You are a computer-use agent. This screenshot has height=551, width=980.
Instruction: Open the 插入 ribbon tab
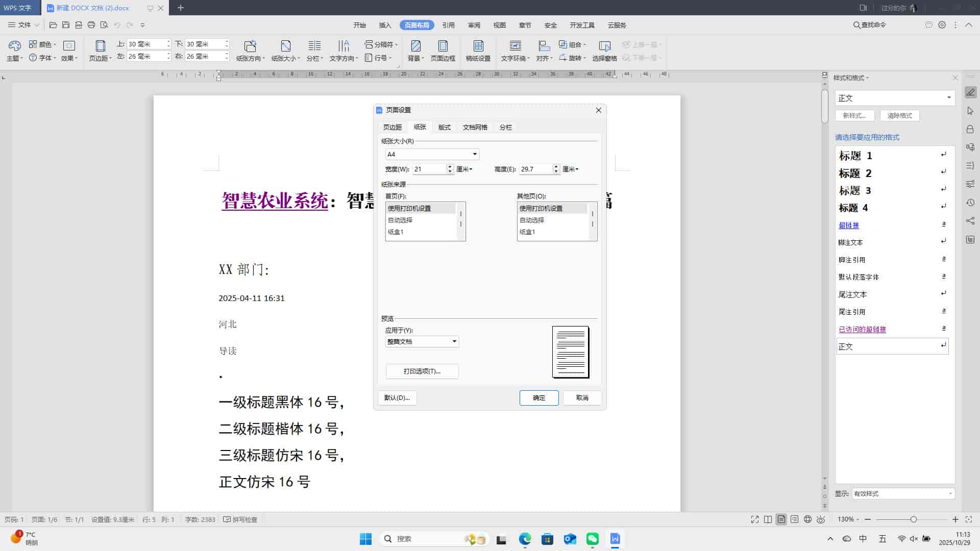pyautogui.click(x=385, y=25)
